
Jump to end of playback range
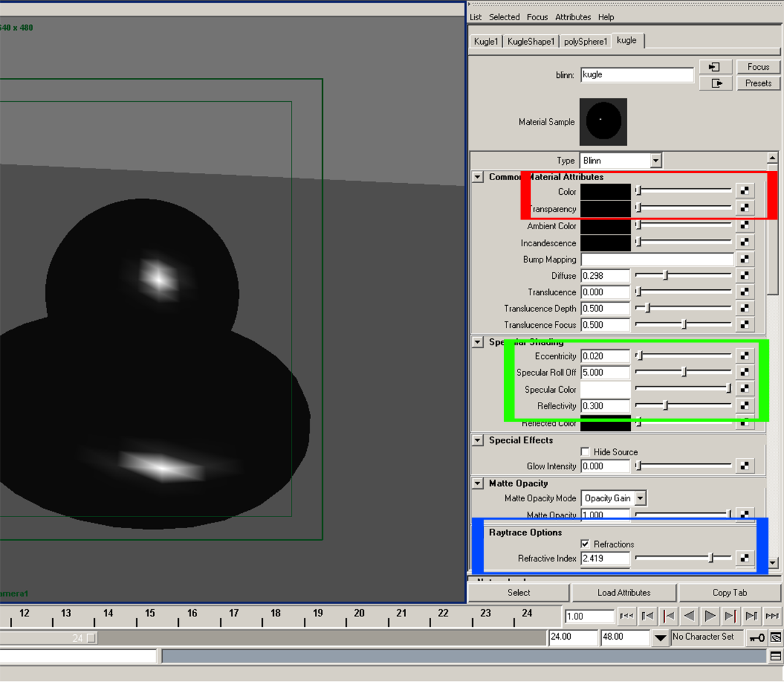[772, 616]
